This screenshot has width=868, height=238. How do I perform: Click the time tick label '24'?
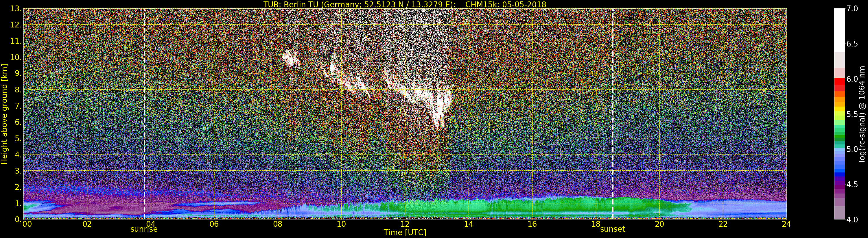(786, 224)
